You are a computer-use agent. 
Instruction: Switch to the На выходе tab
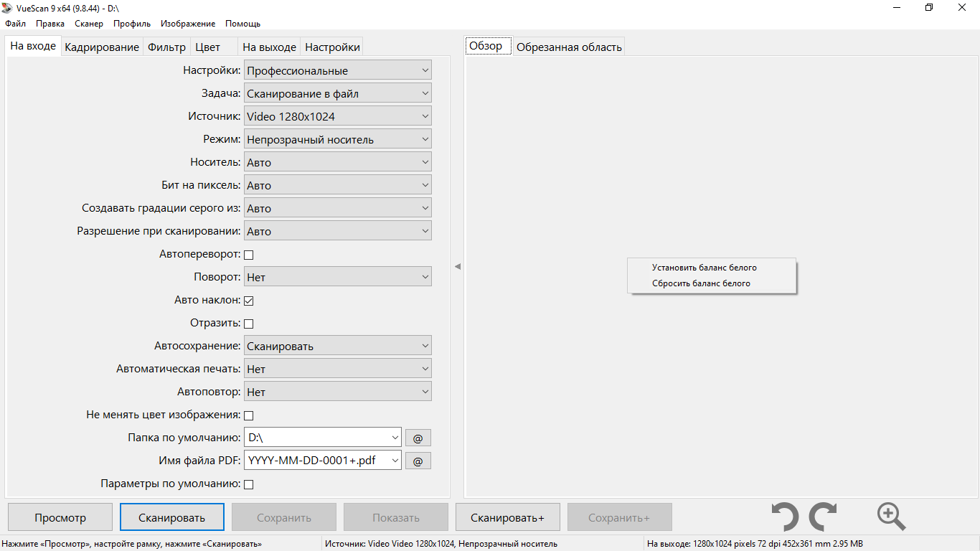tap(269, 47)
